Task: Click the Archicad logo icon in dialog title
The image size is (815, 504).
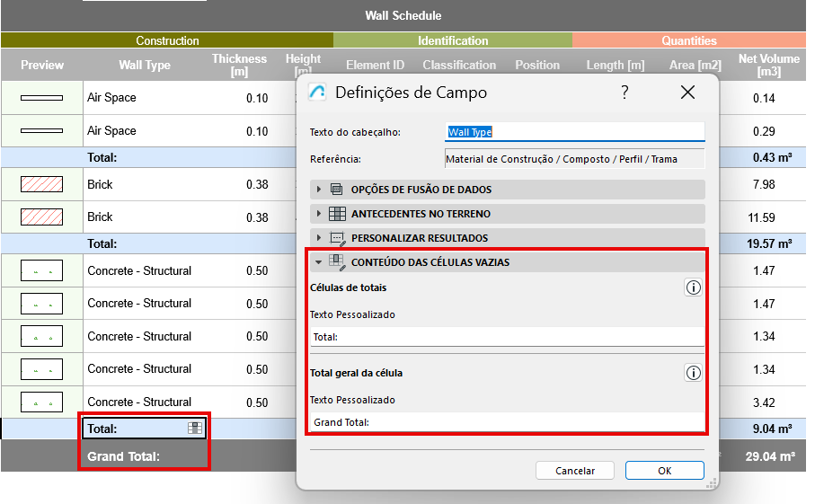Action: click(317, 92)
